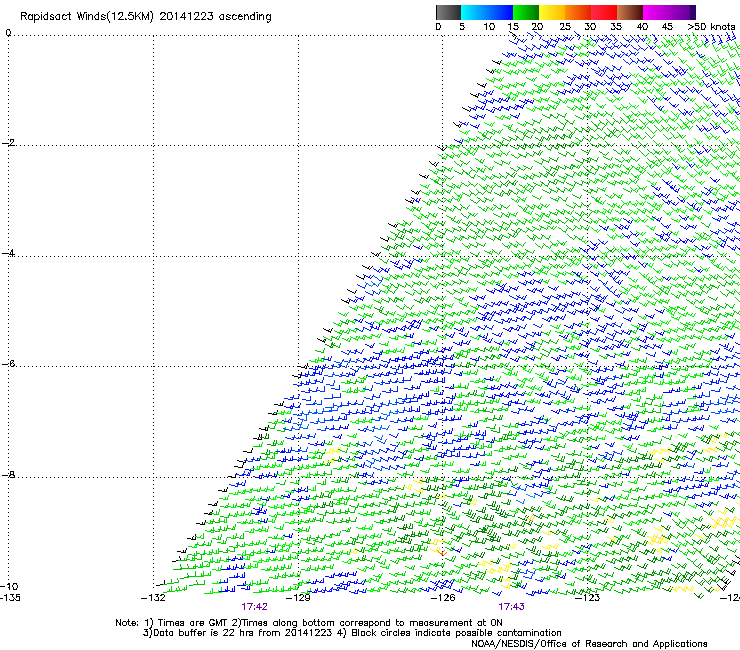Click the brown 35-40 knots swatch
The height and width of the screenshot is (650, 740).
630,12
